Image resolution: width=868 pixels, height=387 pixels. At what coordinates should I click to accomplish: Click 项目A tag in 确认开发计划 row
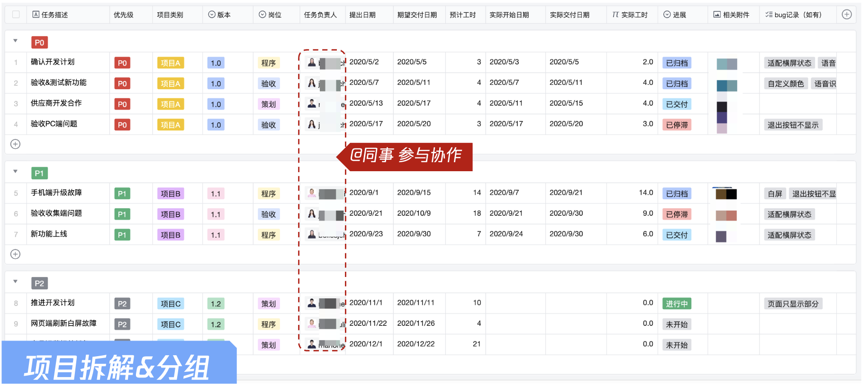[171, 63]
